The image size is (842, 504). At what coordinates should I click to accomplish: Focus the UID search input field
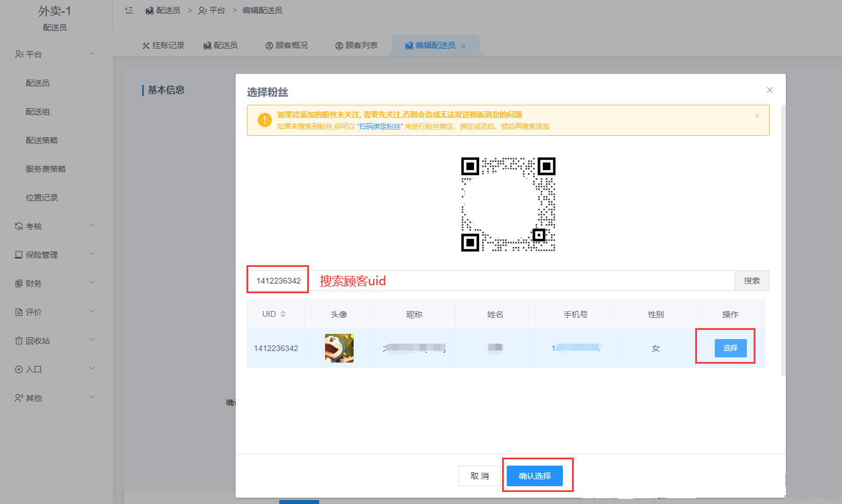click(491, 281)
